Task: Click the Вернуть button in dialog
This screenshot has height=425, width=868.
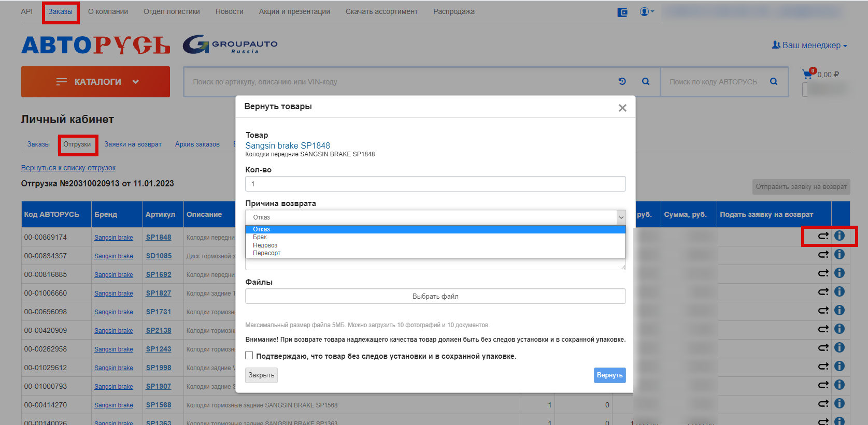Action: [x=609, y=375]
